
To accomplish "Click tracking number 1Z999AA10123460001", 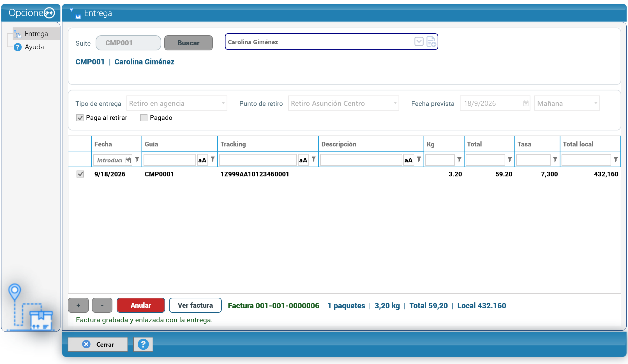I will [255, 174].
